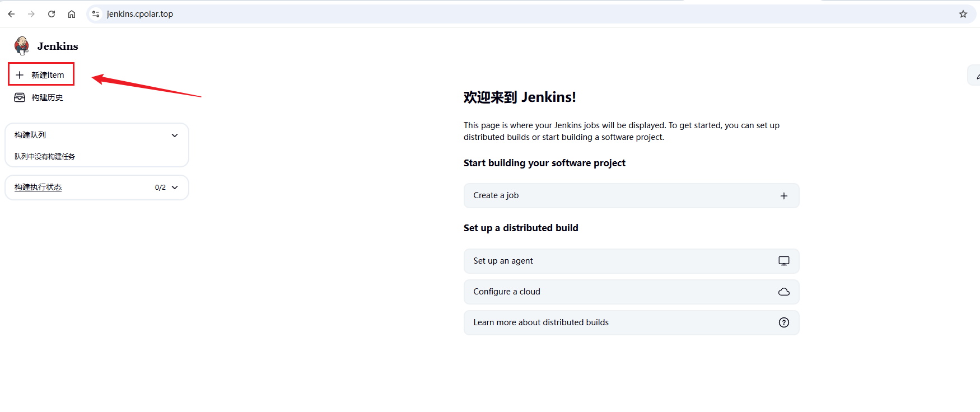
Task: Click the cloud icon in Configure a cloud
Action: click(784, 292)
